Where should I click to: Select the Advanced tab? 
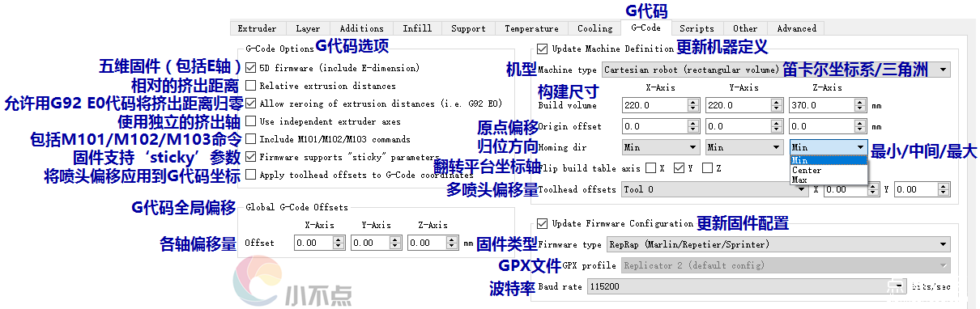797,28
